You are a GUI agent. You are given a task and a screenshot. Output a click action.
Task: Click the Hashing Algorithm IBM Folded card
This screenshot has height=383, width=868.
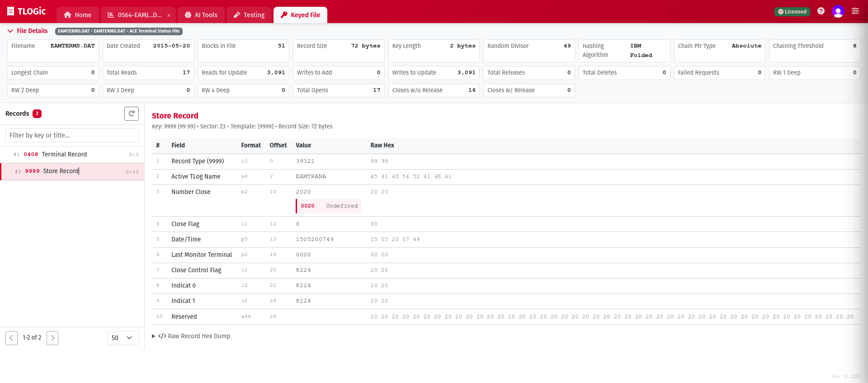point(624,51)
